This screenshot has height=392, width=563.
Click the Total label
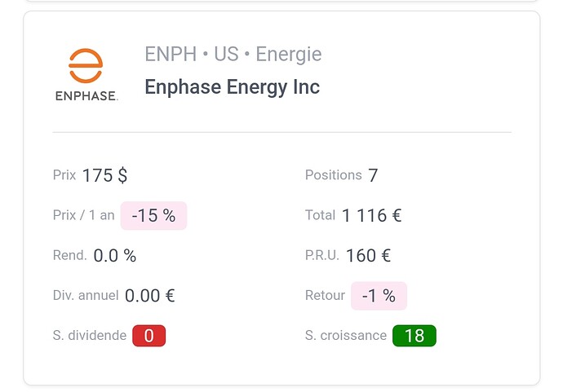click(x=320, y=215)
